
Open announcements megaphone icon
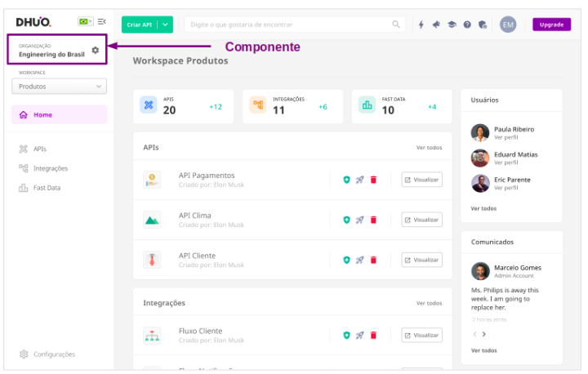(x=436, y=24)
